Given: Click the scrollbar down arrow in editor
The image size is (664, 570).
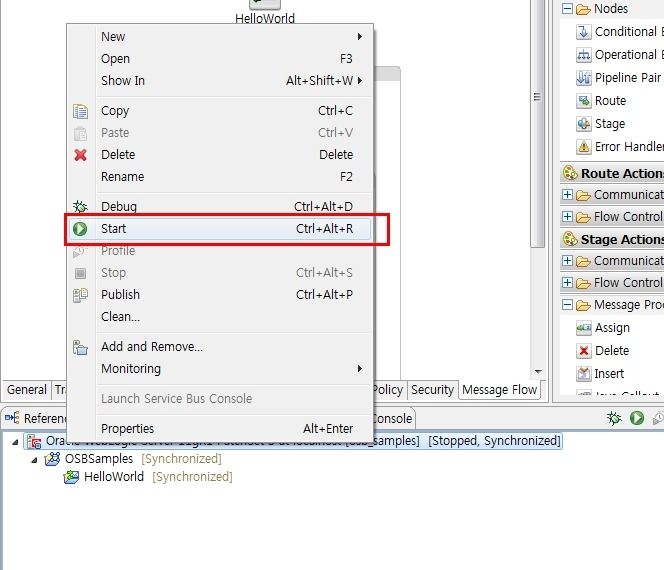Looking at the screenshot, I should (x=538, y=372).
